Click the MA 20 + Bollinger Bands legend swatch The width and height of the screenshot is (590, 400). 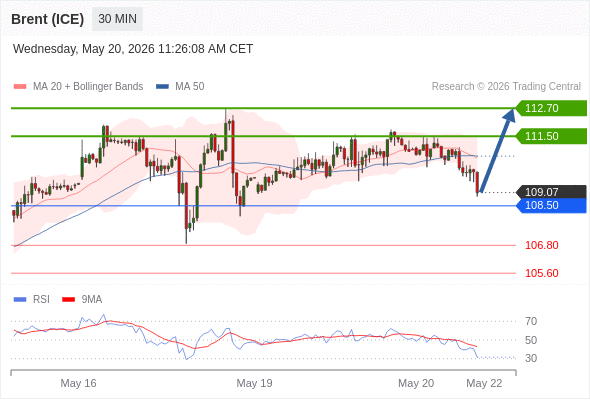[20, 87]
